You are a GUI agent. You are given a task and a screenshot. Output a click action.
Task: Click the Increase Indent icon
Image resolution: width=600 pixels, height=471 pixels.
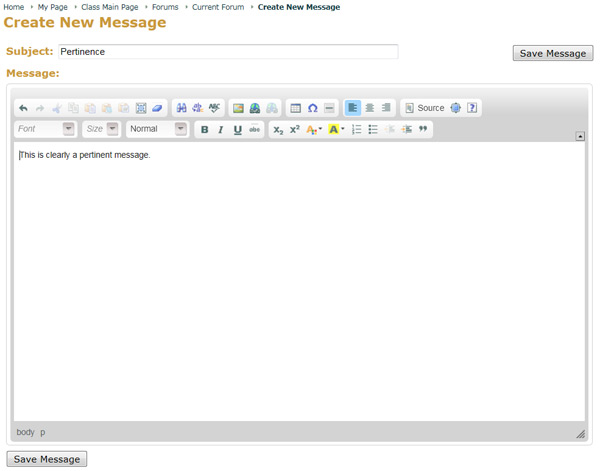click(406, 130)
